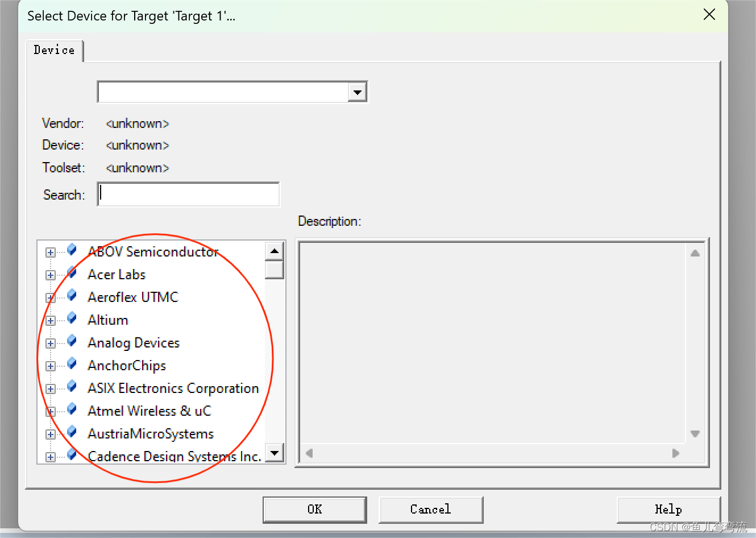The height and width of the screenshot is (538, 756).
Task: Click the Cancel button
Action: (x=431, y=510)
